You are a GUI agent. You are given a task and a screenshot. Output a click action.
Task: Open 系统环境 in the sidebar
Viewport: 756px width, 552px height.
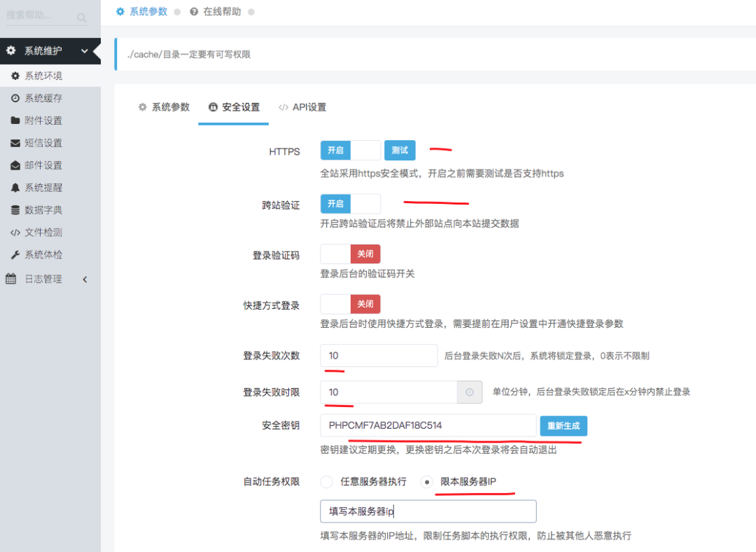[x=38, y=76]
